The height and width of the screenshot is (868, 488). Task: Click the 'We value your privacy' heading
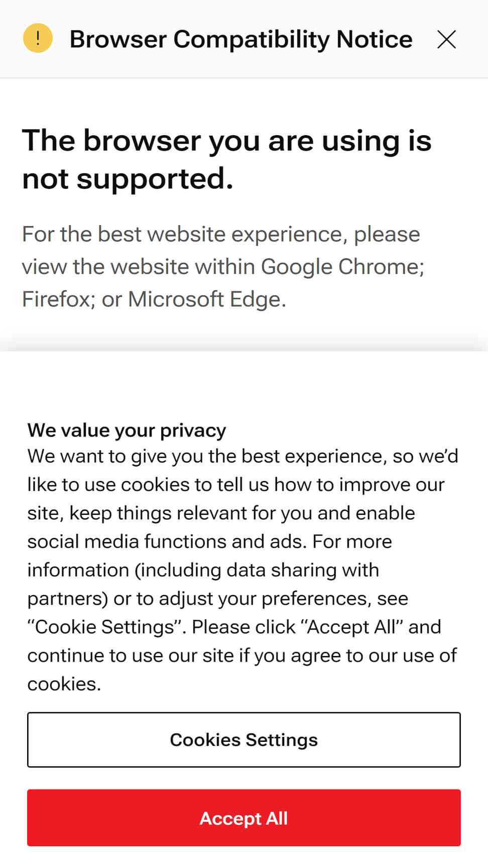click(x=127, y=430)
